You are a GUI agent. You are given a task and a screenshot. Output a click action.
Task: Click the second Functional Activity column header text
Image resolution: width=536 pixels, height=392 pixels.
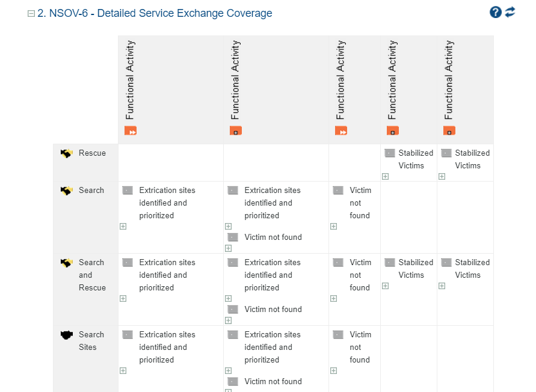coord(235,80)
